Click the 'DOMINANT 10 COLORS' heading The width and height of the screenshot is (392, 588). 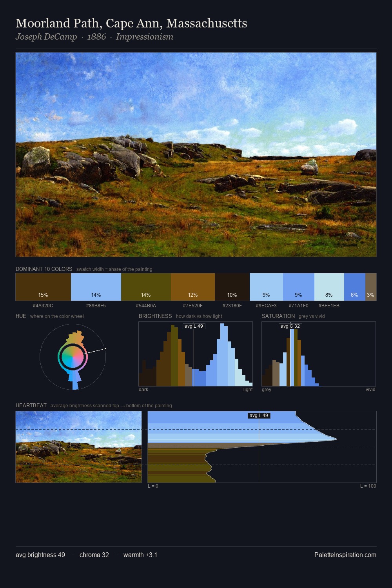(x=44, y=269)
